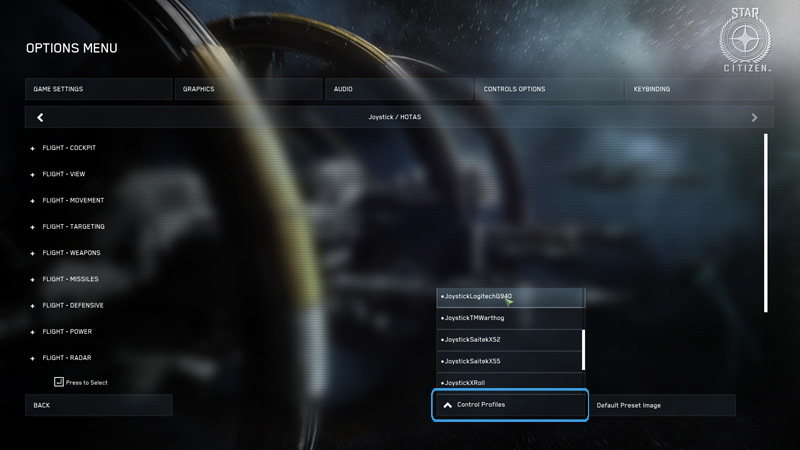
Task: Open the Audio tab
Action: [398, 89]
